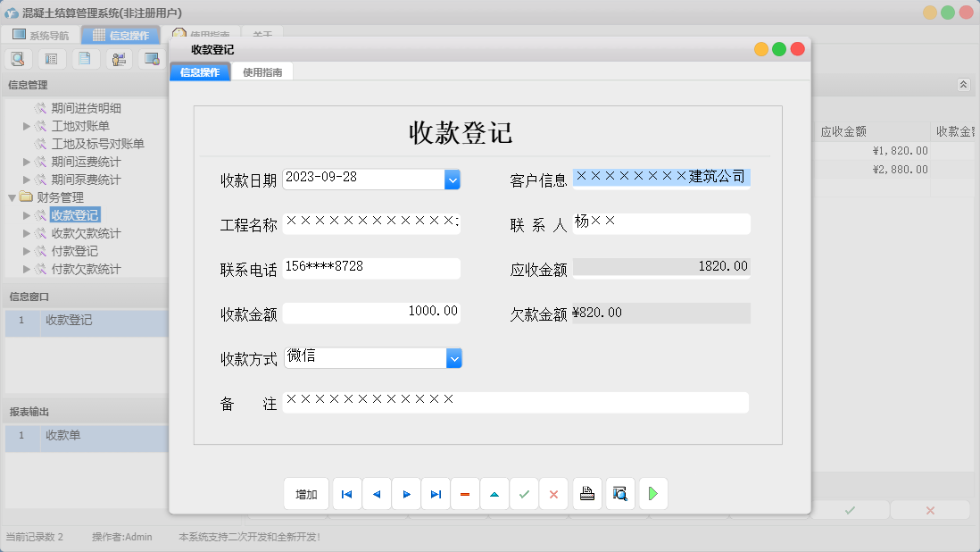Select the search/query icon in the left toolbar

[x=18, y=58]
